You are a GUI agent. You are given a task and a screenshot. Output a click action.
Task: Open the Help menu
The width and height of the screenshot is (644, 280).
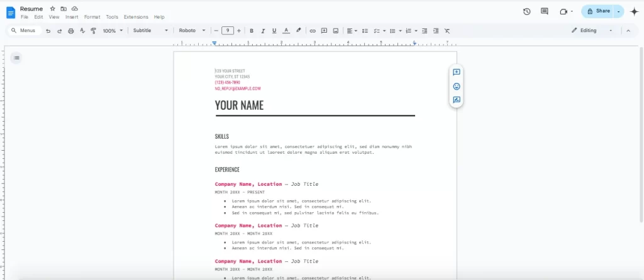pyautogui.click(x=159, y=17)
